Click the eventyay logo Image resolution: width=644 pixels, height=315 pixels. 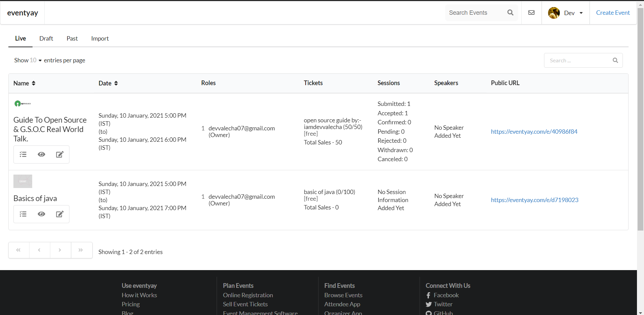click(x=22, y=13)
